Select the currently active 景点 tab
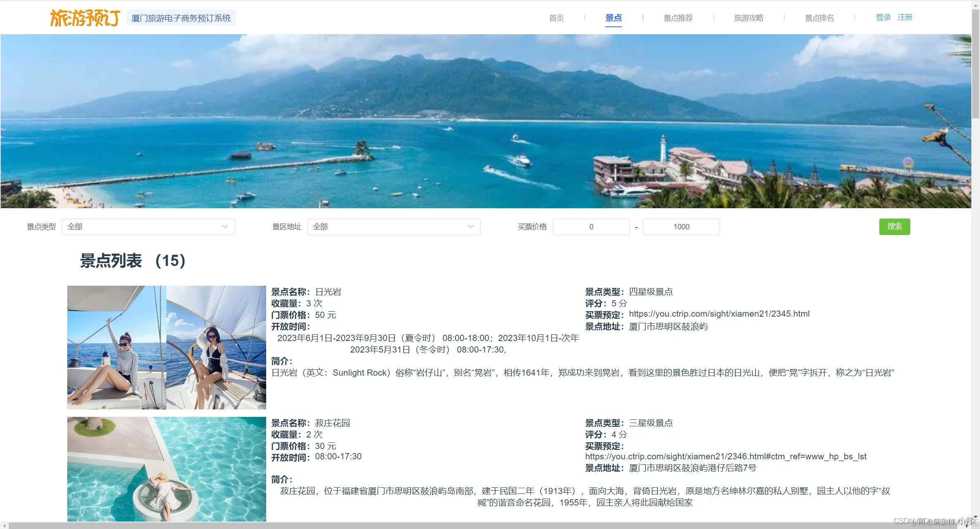 [x=613, y=18]
